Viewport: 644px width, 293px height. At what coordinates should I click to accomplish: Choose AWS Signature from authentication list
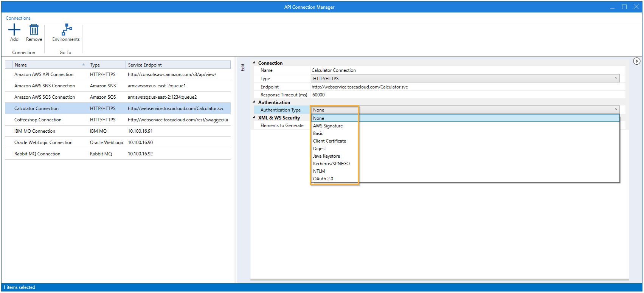pos(328,126)
